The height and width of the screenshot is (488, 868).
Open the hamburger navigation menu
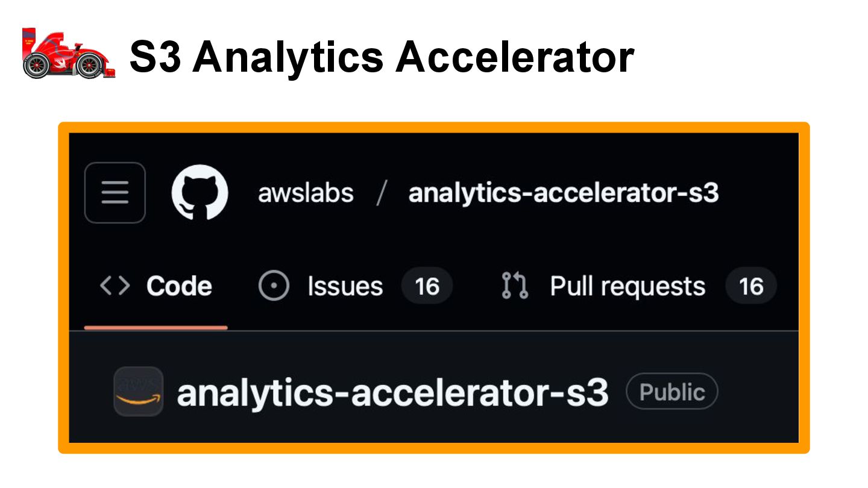pyautogui.click(x=115, y=193)
